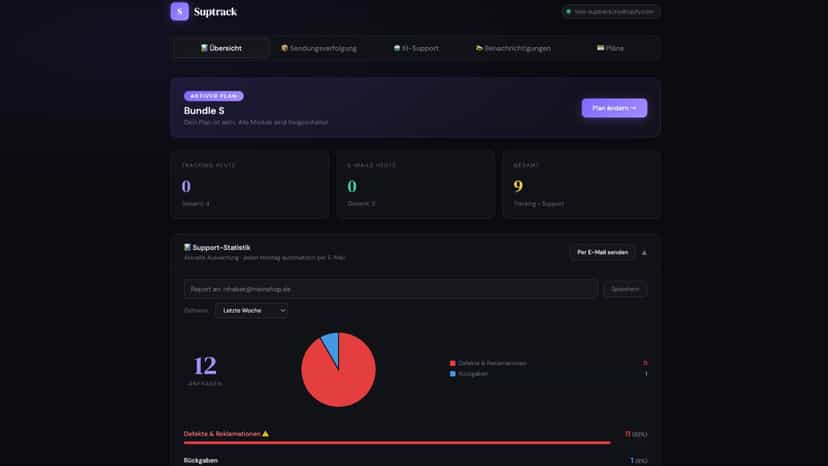Viewport: 828px width, 466px height.
Task: Click the icon beside KI-Support
Action: [x=397, y=48]
